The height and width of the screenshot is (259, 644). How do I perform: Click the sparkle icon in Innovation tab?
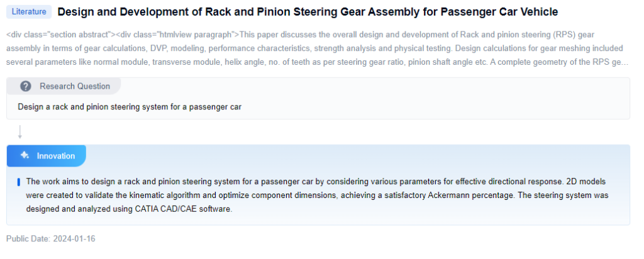[25, 156]
